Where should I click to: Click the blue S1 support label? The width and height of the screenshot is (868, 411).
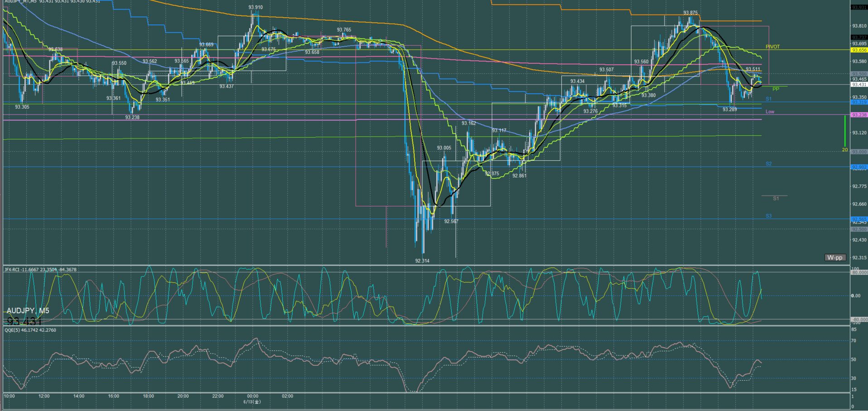click(768, 99)
